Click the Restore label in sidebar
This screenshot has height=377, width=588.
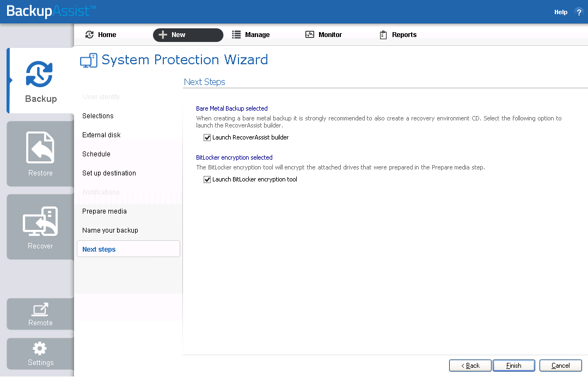tap(40, 173)
